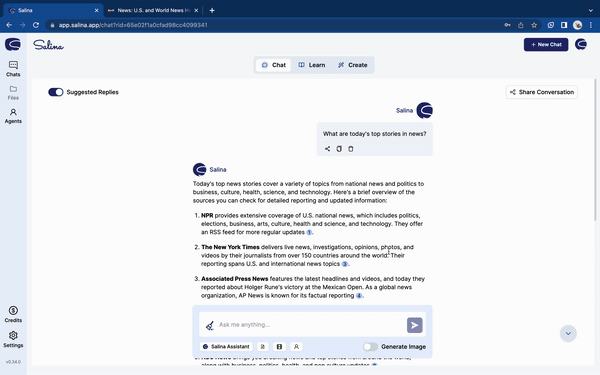
Task: Close the News browser tab
Action: 196,10
